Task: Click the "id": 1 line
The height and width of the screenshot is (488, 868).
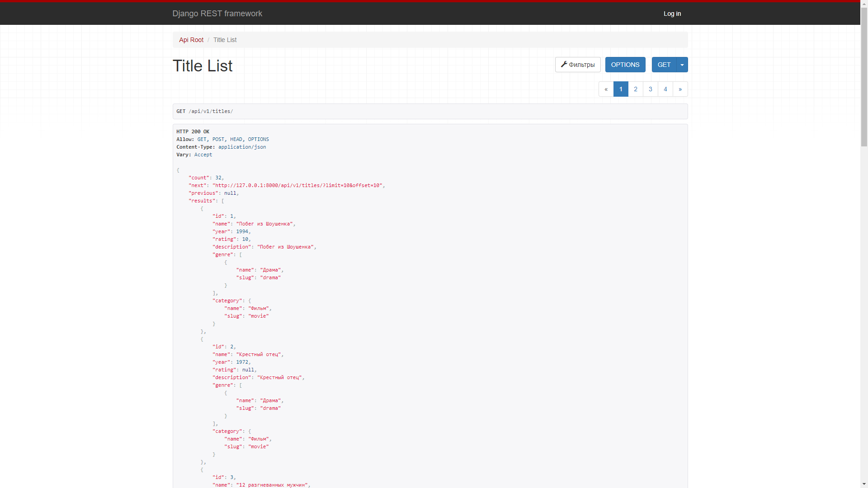Action: [x=224, y=216]
